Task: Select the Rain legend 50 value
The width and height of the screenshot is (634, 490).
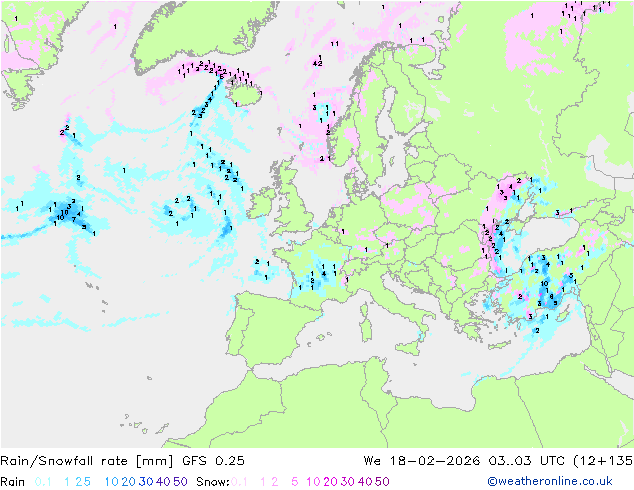Action: pyautogui.click(x=180, y=482)
